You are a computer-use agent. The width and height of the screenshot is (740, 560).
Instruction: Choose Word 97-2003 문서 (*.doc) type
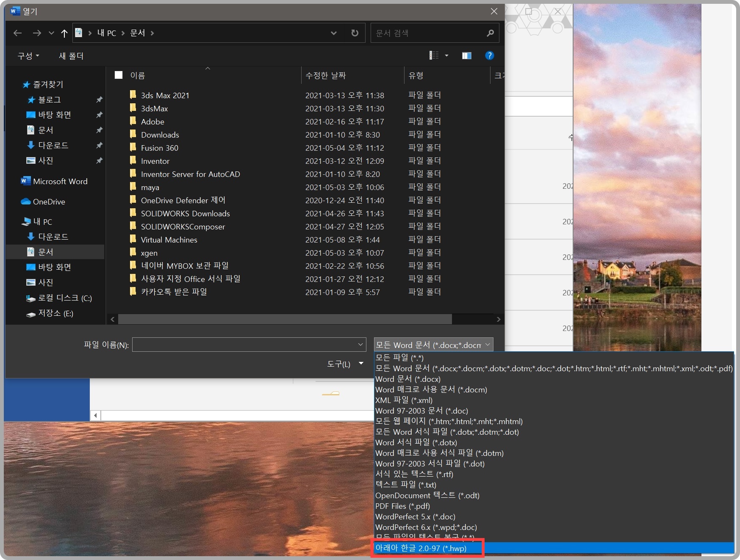(x=421, y=411)
